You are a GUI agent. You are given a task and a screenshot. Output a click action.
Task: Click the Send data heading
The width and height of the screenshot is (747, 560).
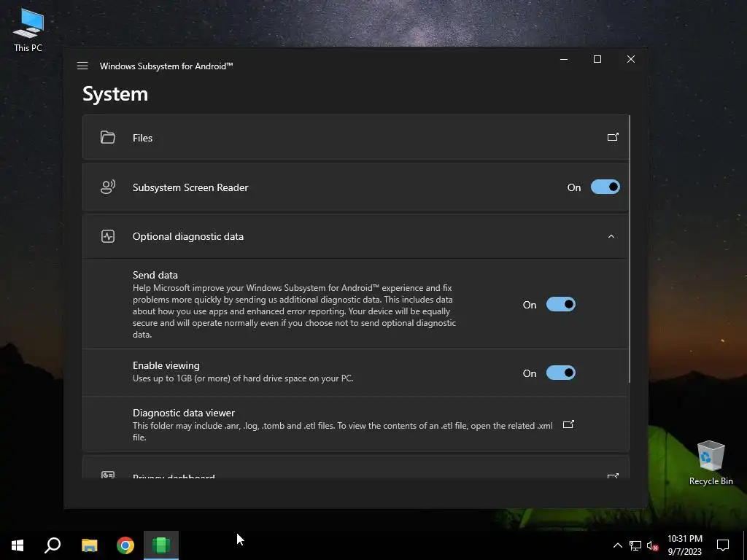pyautogui.click(x=155, y=275)
